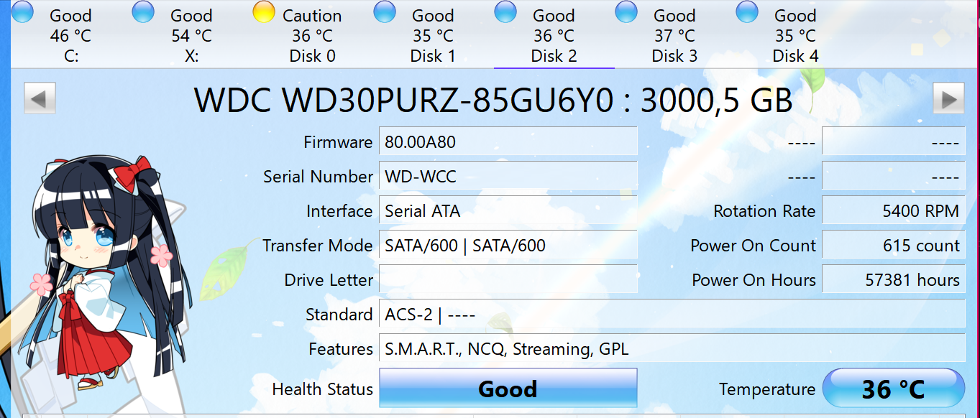Image resolution: width=980 pixels, height=418 pixels.
Task: Switch to the Disk 3 tab
Action: (x=675, y=34)
